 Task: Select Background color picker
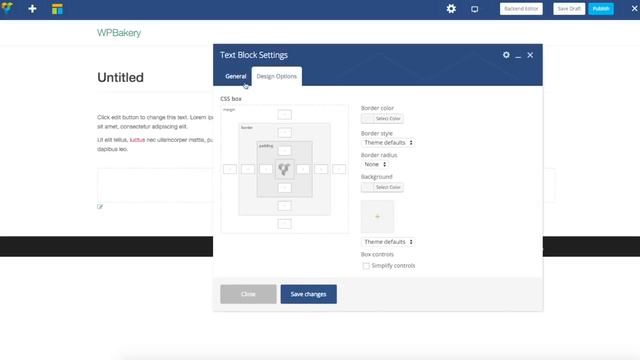[382, 187]
